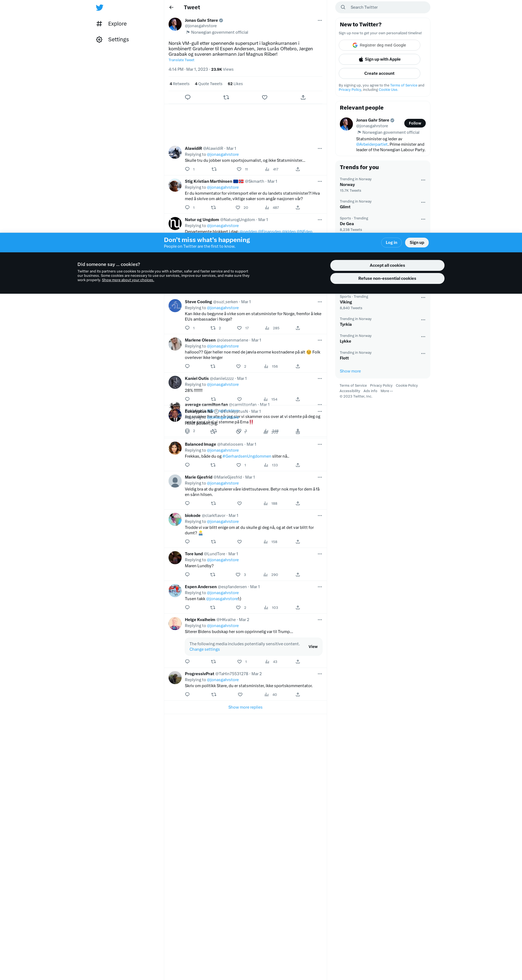Open the @Arbeiderpartiet profile link

click(372, 145)
